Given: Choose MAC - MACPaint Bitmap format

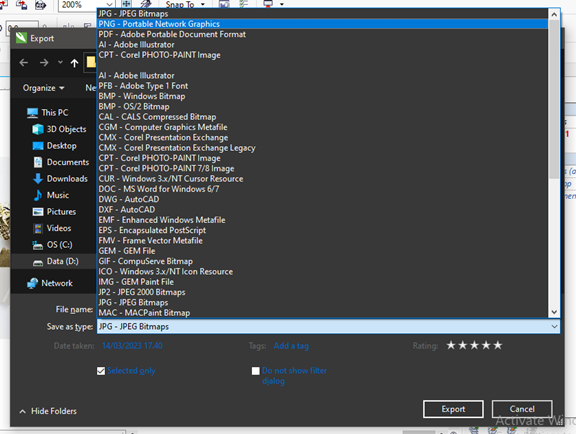Looking at the screenshot, I should click(x=323, y=313).
